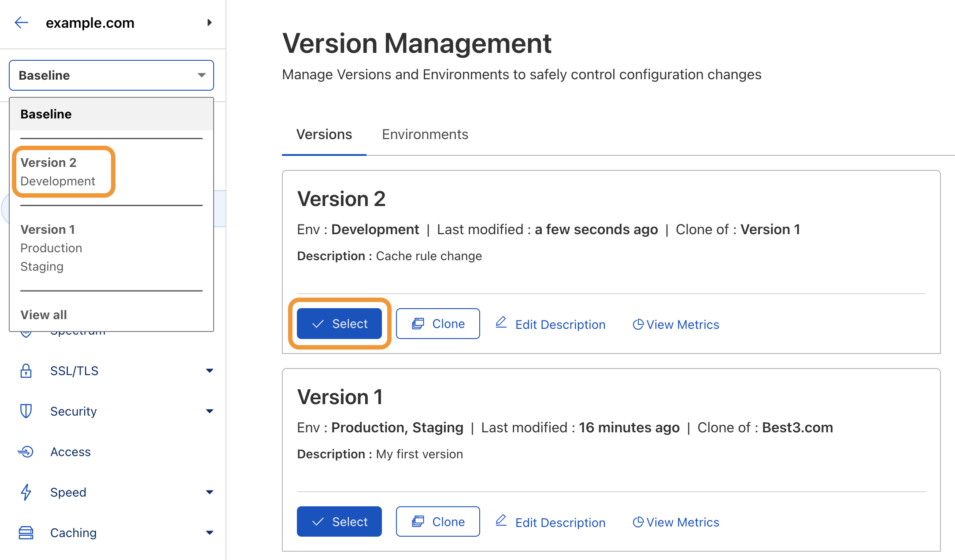The height and width of the screenshot is (560, 955).
Task: Click the Security shield icon
Action: (x=26, y=411)
